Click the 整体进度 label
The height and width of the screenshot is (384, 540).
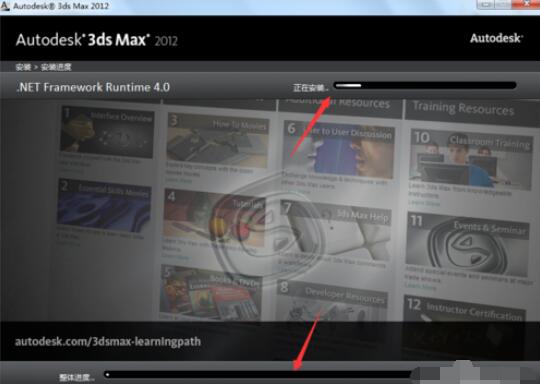77,377
